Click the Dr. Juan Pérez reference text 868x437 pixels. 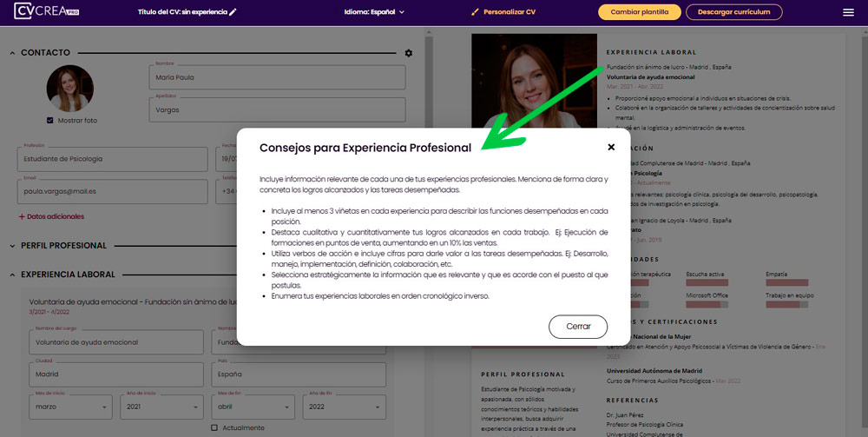(625, 414)
